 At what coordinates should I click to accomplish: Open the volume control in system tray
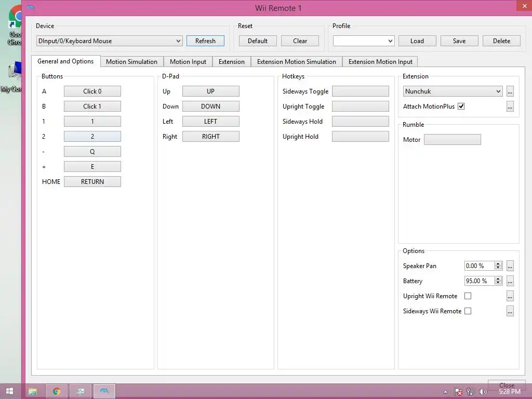point(483,392)
